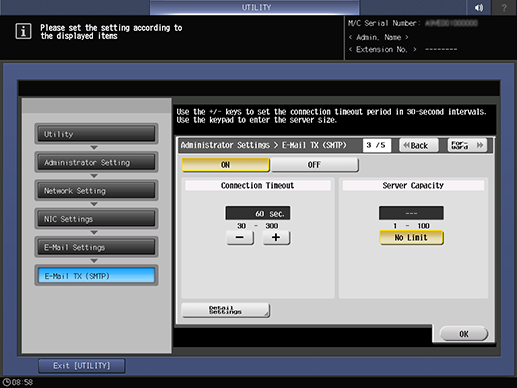Click the speaker sound icon

coord(479,7)
